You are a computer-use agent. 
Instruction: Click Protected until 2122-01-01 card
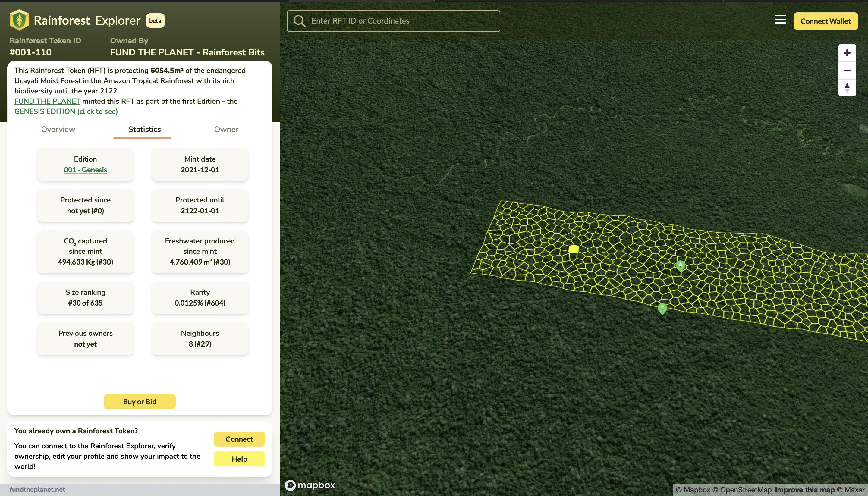click(x=200, y=206)
